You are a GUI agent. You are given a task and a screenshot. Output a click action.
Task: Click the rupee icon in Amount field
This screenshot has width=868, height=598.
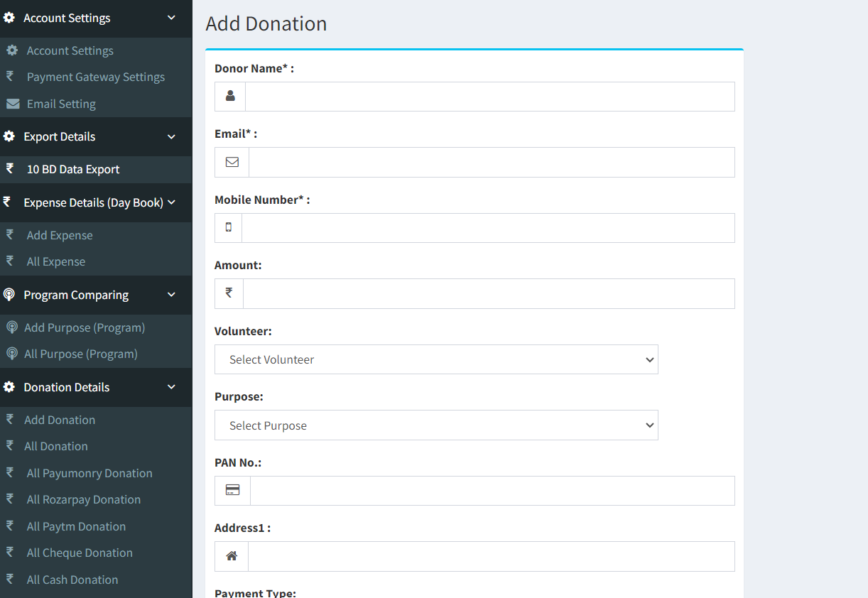click(229, 293)
